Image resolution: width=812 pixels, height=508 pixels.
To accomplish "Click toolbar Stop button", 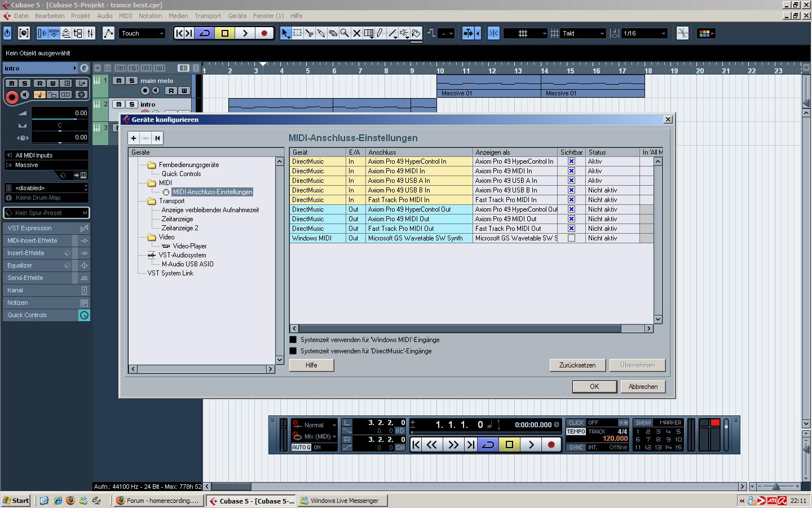I will tap(225, 33).
